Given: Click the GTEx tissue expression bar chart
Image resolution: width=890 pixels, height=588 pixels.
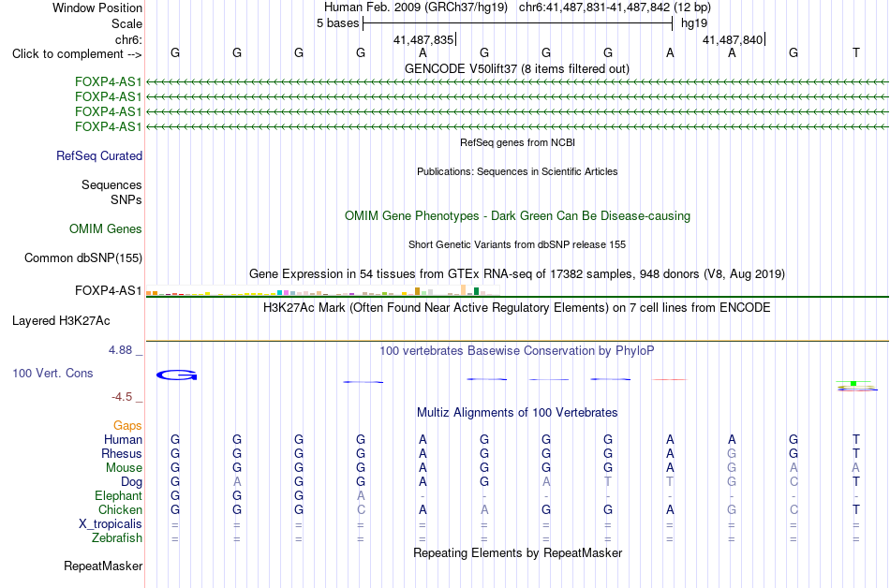Looking at the screenshot, I should click(x=322, y=291).
